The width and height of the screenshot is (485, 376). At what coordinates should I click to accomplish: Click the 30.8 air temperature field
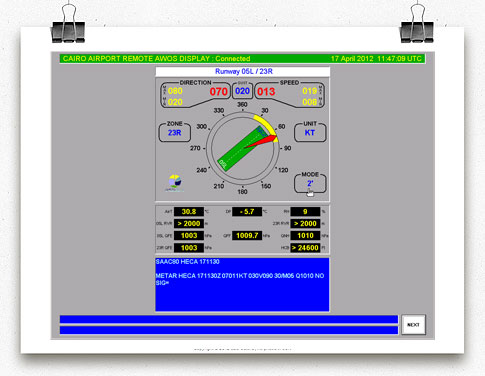pos(189,212)
